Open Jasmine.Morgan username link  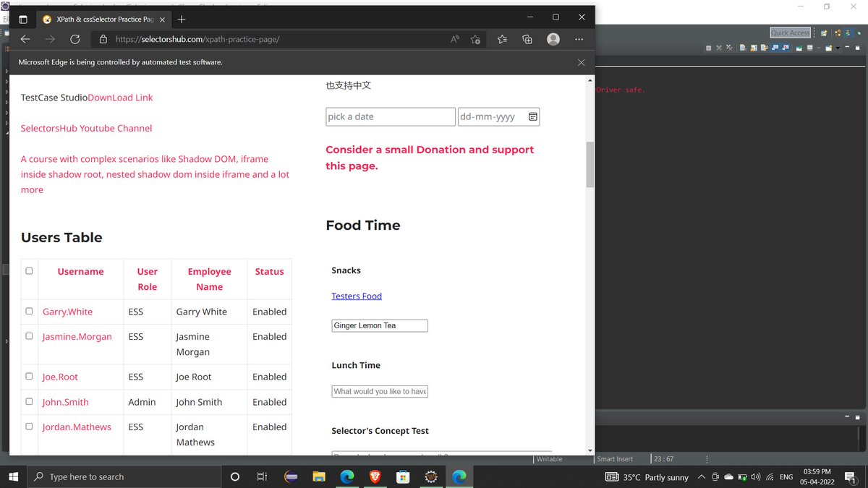tap(77, 337)
